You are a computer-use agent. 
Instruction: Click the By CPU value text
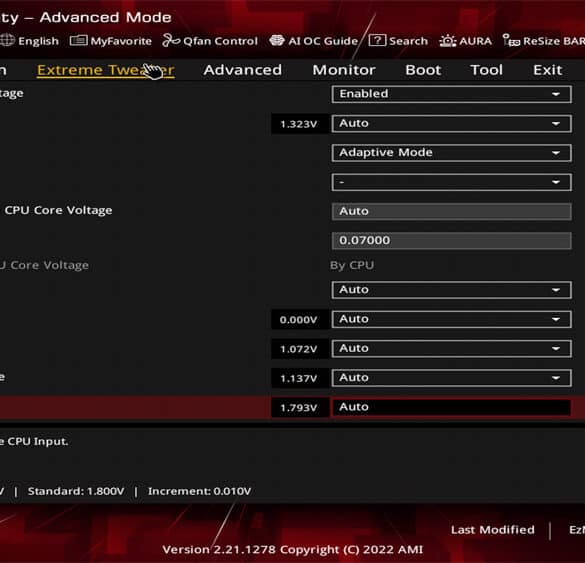(352, 266)
